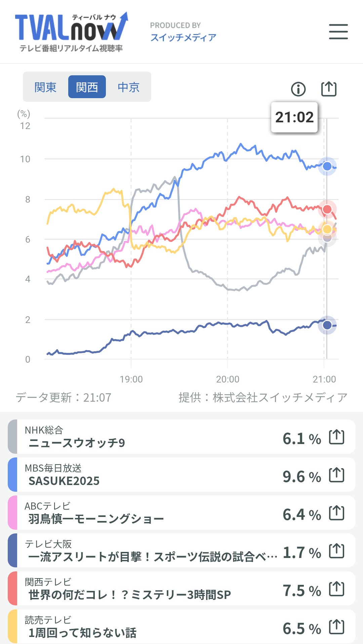Viewport: 363px width, 644px height.
Task: Switch region to 関東
Action: pyautogui.click(x=45, y=87)
